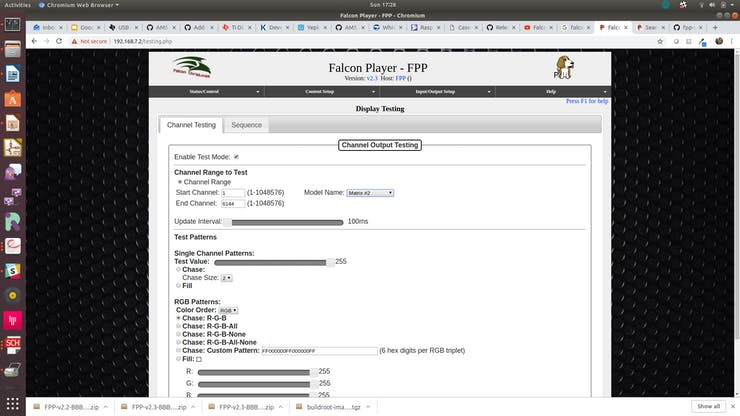Viewport: 740px width, 416px height.
Task: Click the Show all downloads button
Action: pos(708,406)
